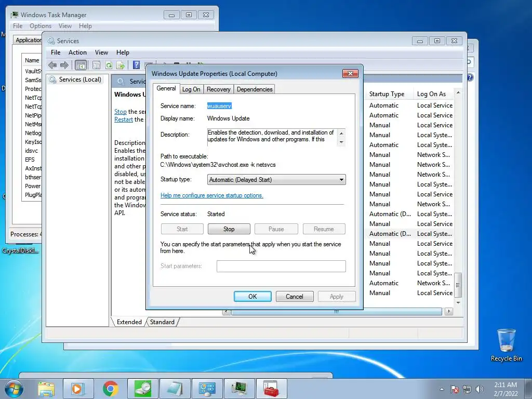Screen dimensions: 532x399
Task: Click the notepad taskbar icon
Action: (175, 389)
